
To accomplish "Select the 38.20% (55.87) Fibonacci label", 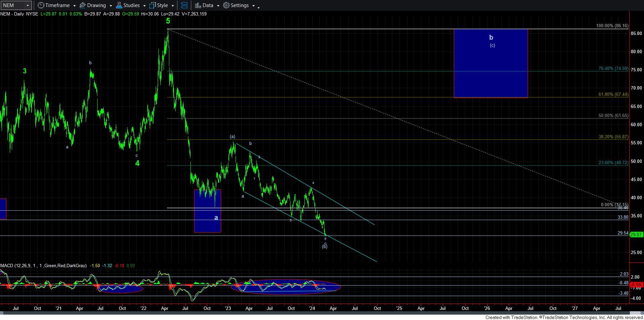I will [x=613, y=137].
